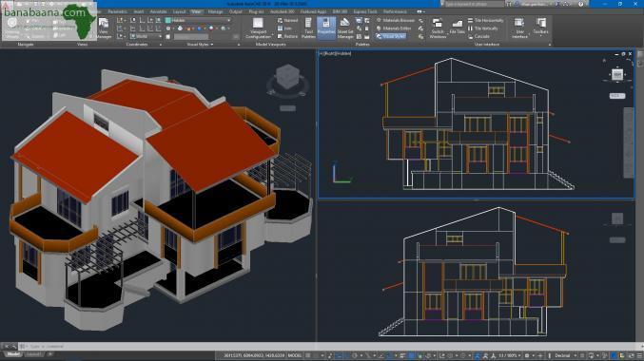Click the navigation bar in top-right viewport

coord(629,142)
